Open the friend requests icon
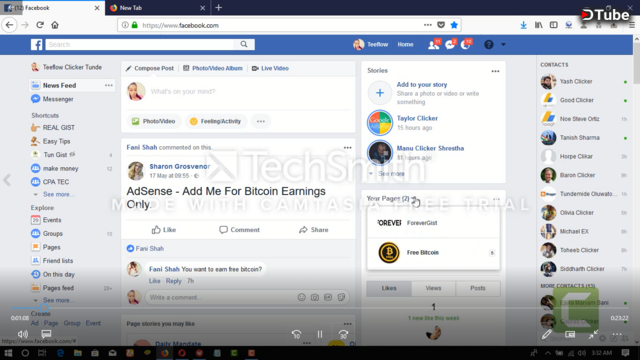Image resolution: width=640 pixels, height=360 pixels. pyautogui.click(x=433, y=44)
